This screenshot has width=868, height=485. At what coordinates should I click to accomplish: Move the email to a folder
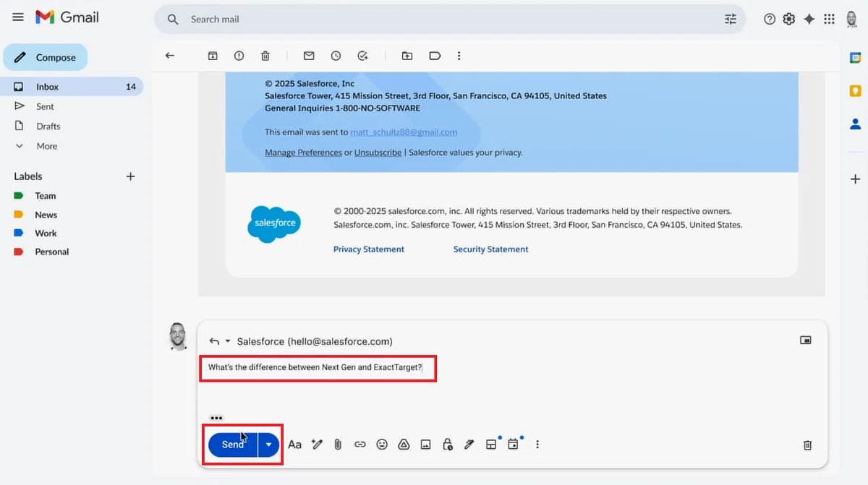click(x=407, y=56)
